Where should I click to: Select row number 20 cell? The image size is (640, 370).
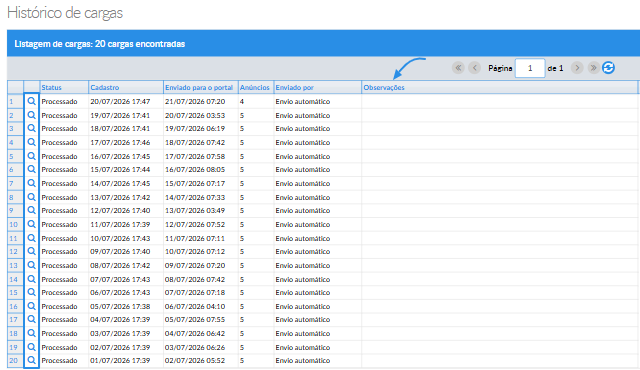15,361
